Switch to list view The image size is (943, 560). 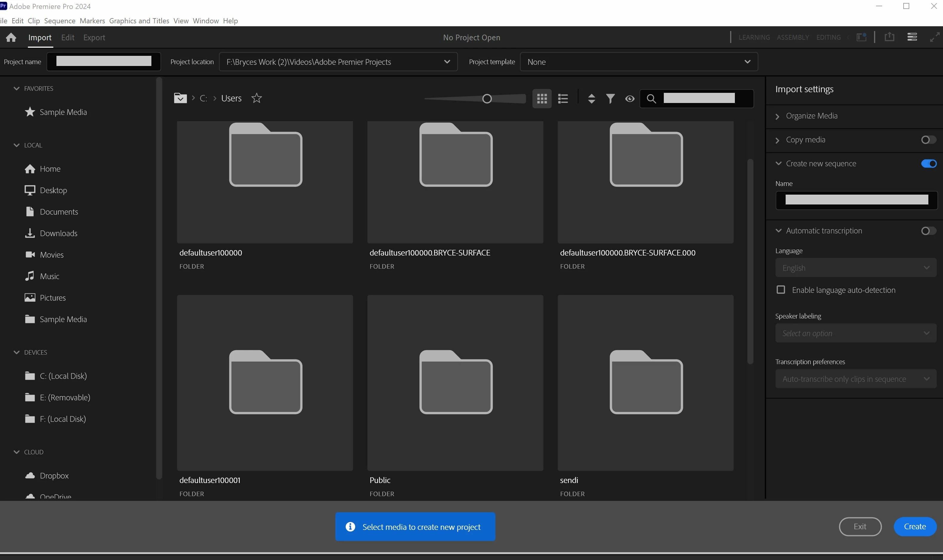click(563, 99)
